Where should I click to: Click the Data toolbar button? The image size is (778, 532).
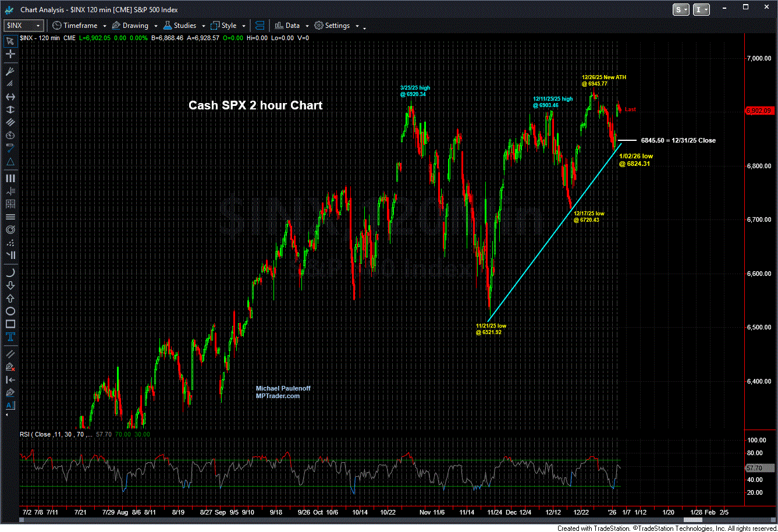click(287, 26)
